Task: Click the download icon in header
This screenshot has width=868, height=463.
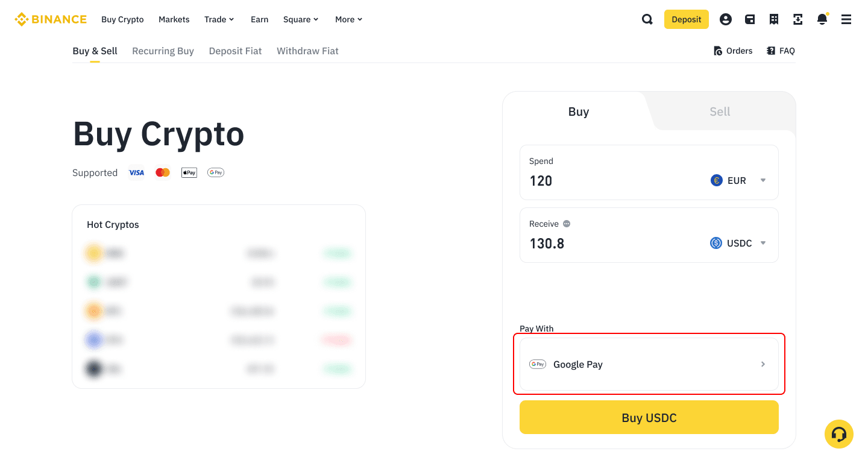Action: tap(798, 19)
